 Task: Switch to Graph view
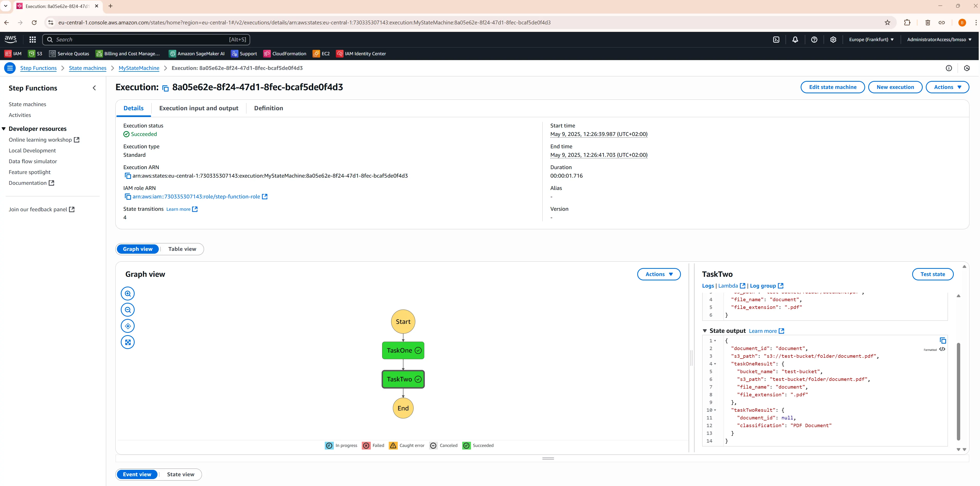(138, 249)
